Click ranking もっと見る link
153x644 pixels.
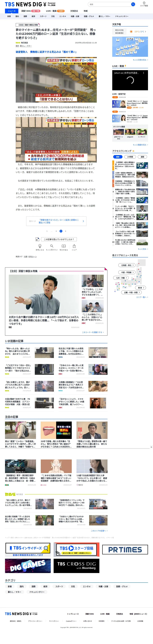pyautogui.click(x=143, y=249)
